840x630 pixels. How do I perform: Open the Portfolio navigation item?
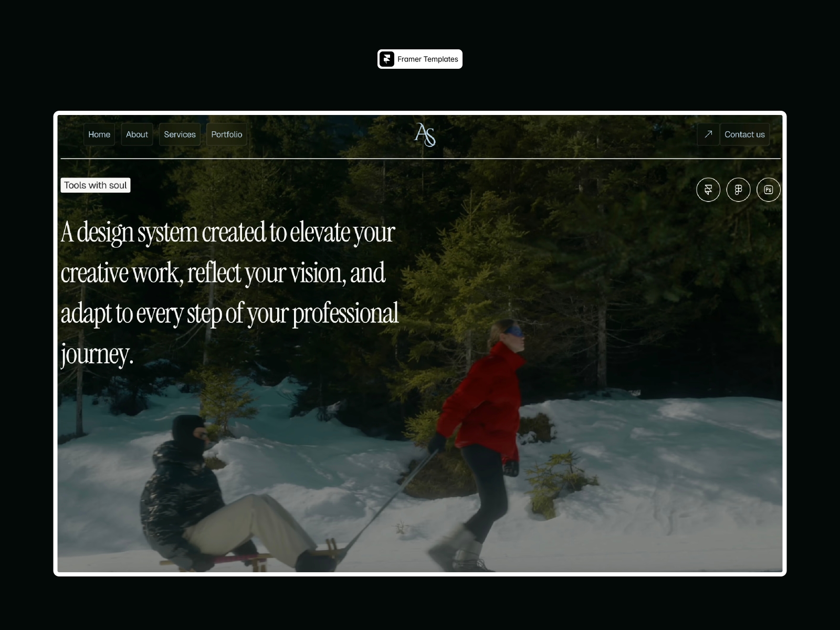pos(227,134)
